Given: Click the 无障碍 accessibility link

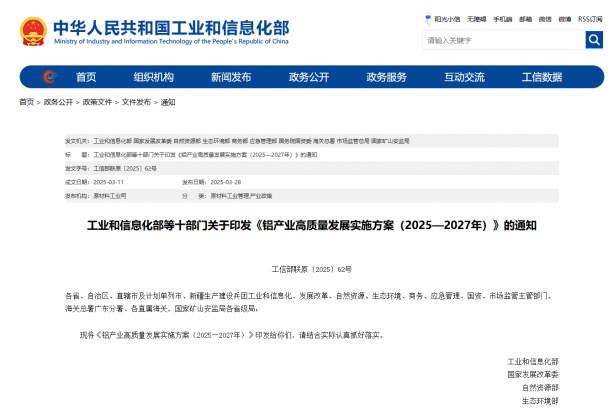Looking at the screenshot, I should click(x=476, y=19).
